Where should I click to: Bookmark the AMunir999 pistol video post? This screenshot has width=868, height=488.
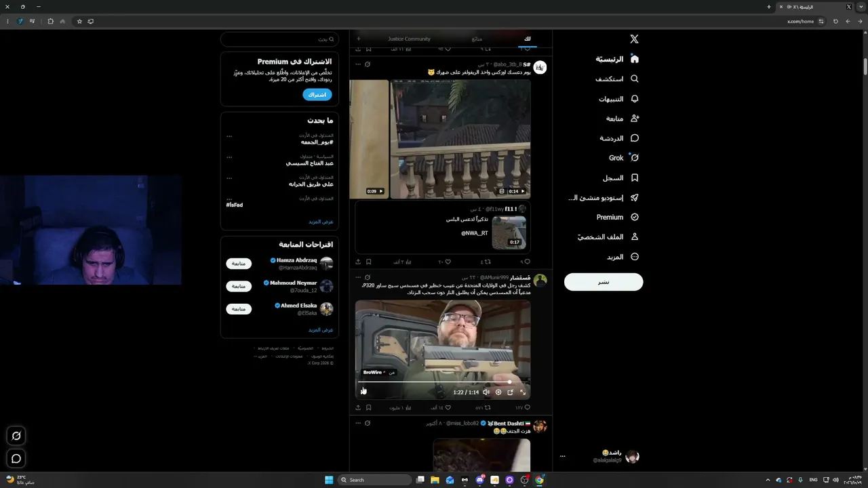tap(368, 408)
